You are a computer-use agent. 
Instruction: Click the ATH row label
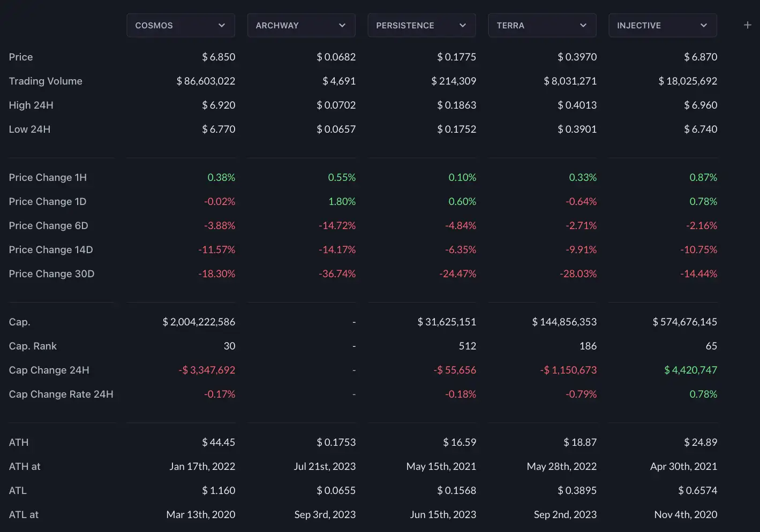coord(19,442)
